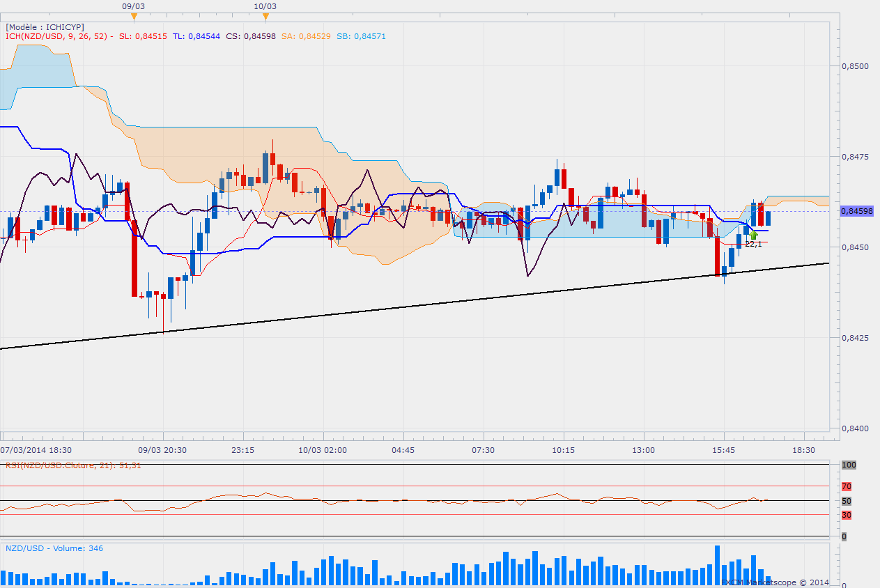The height and width of the screenshot is (588, 880).
Task: Click the '23:15' time axis label
Action: (x=242, y=450)
